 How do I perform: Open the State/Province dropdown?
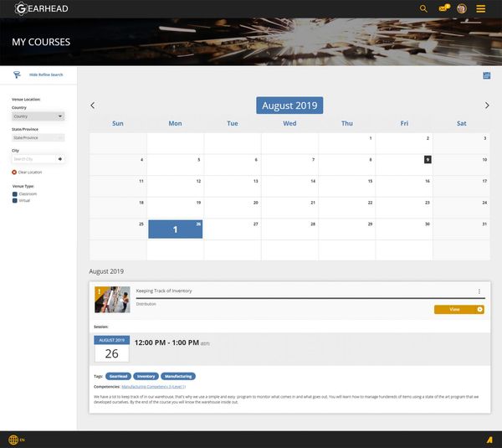pos(38,137)
